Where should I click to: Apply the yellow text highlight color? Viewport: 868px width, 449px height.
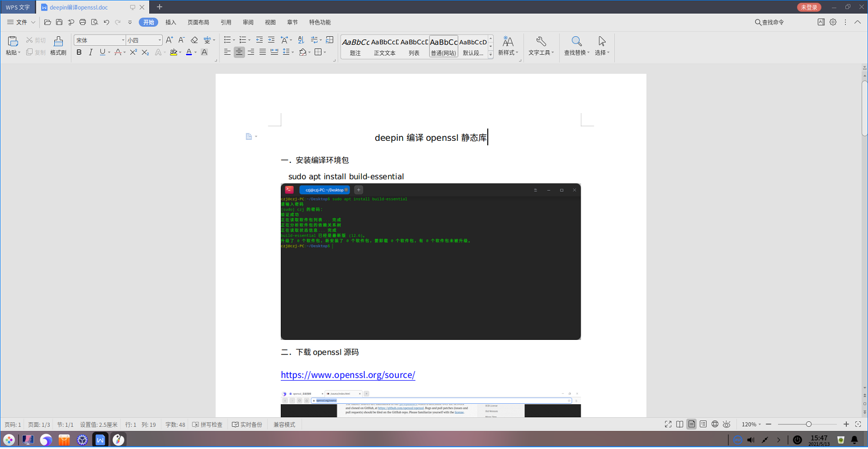point(173,52)
